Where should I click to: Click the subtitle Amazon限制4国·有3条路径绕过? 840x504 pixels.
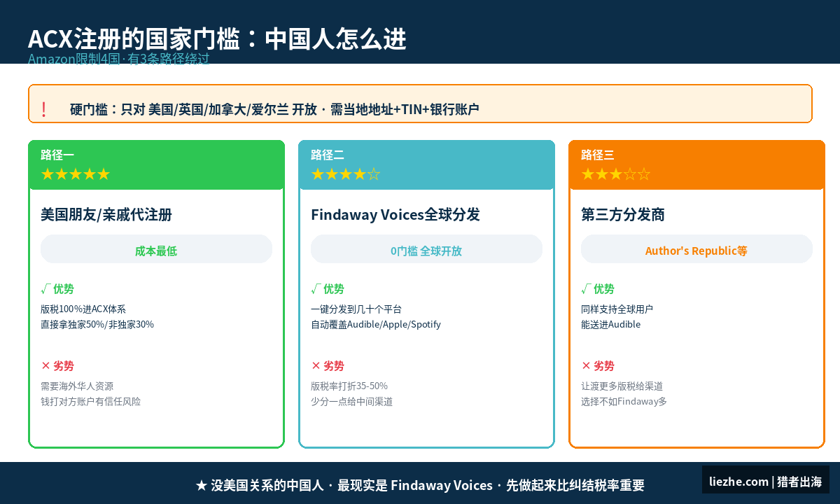click(119, 59)
